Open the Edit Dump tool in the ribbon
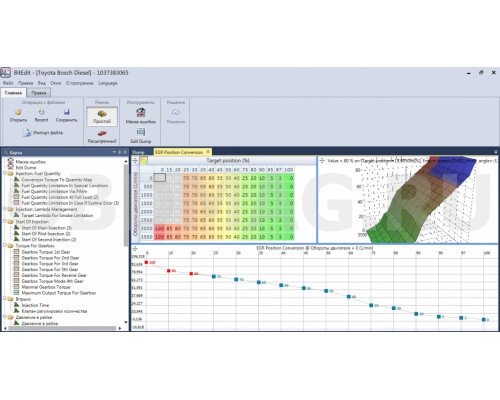This screenshot has width=500, height=400. coord(141,136)
